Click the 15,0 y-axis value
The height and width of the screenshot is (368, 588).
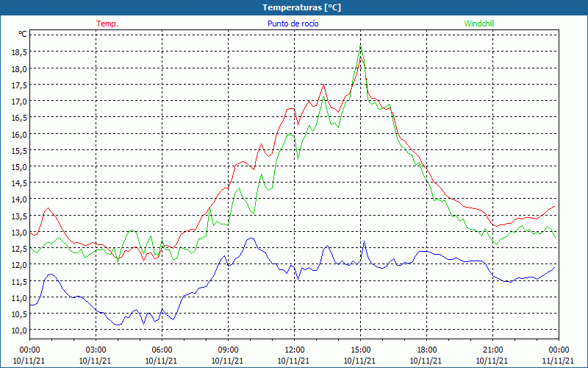(x=19, y=167)
